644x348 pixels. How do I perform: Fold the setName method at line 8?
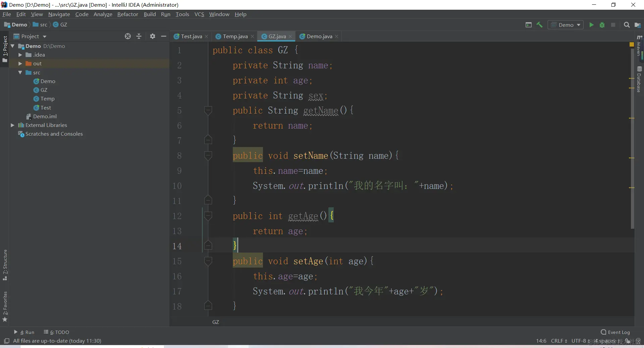click(x=208, y=155)
